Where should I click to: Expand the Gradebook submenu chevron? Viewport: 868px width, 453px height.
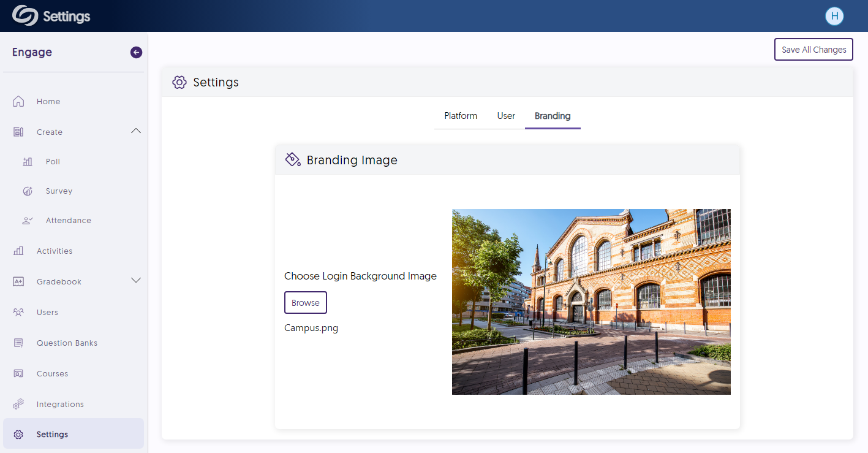tap(136, 281)
